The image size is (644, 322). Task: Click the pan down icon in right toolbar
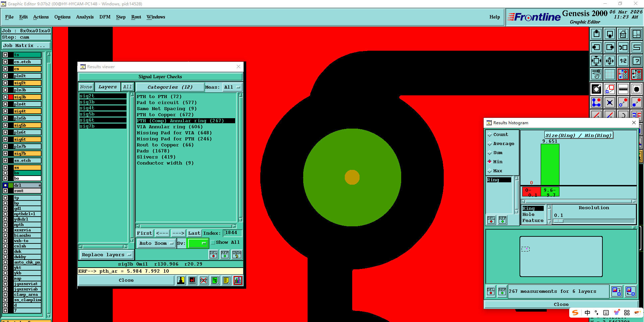pos(610,34)
